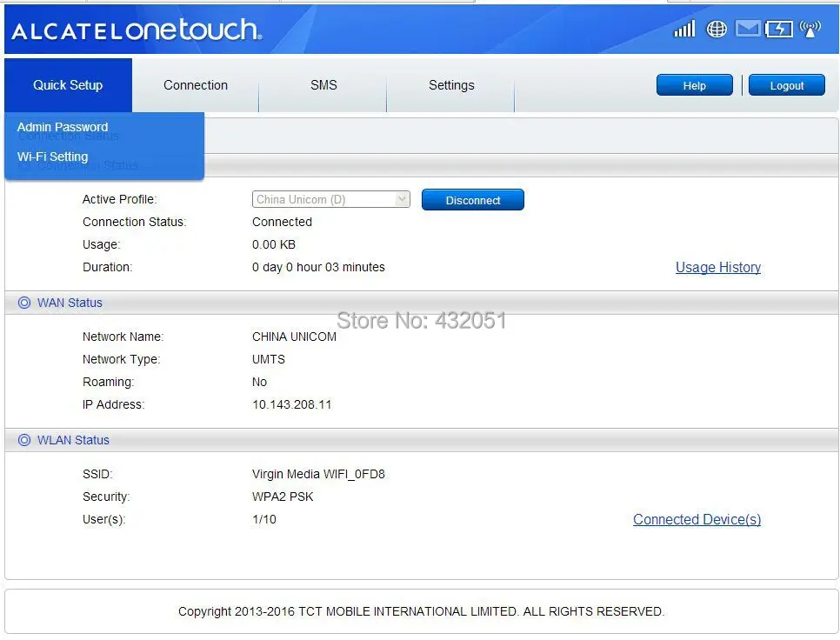Switch to the Connection tab
The image size is (840, 640).
[196, 85]
